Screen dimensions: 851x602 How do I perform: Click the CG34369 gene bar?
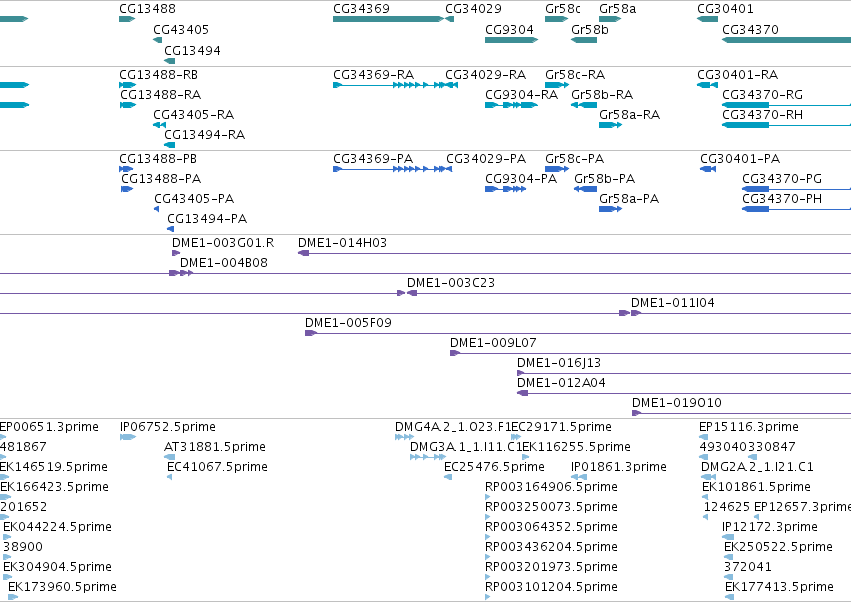[388, 19]
